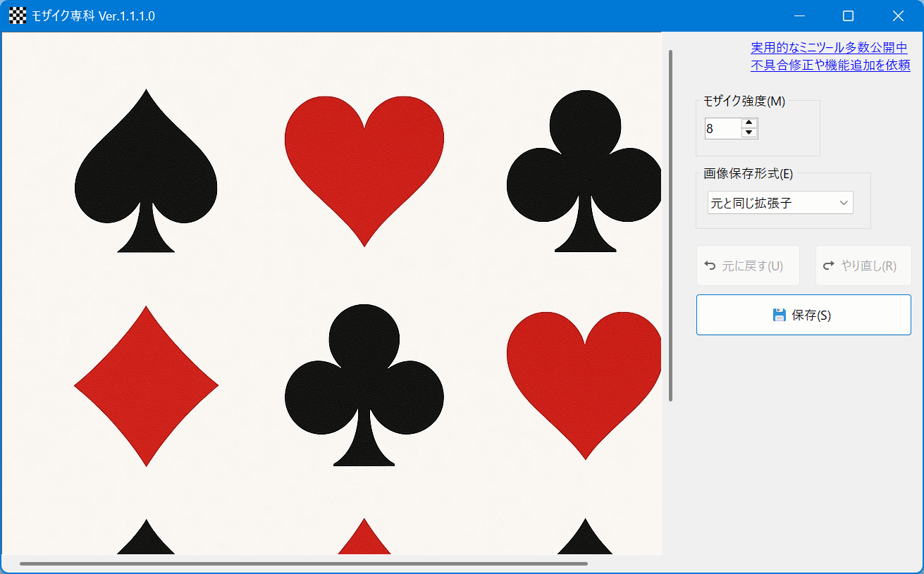Click the redo arrow icon
This screenshot has height=574, width=924.
point(829,266)
